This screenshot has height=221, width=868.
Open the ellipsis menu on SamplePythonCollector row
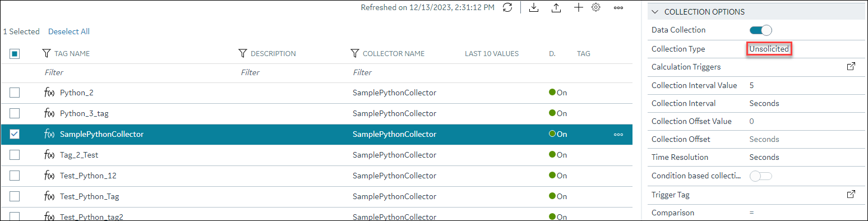618,135
